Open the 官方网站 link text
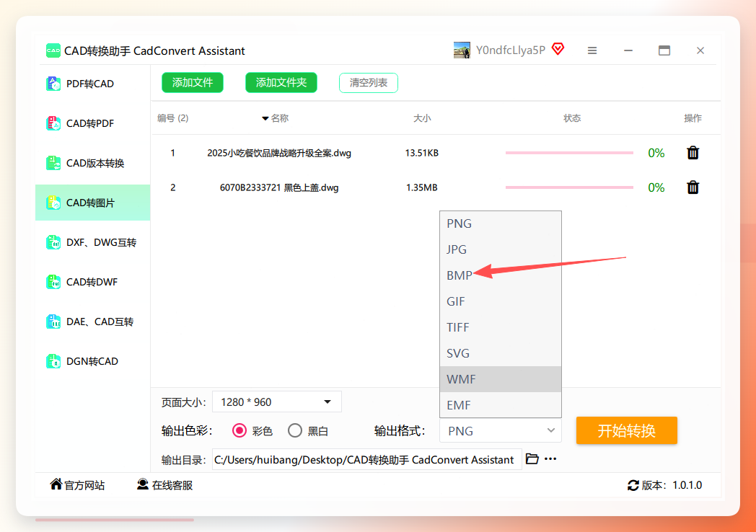The image size is (756, 532). pos(84,485)
